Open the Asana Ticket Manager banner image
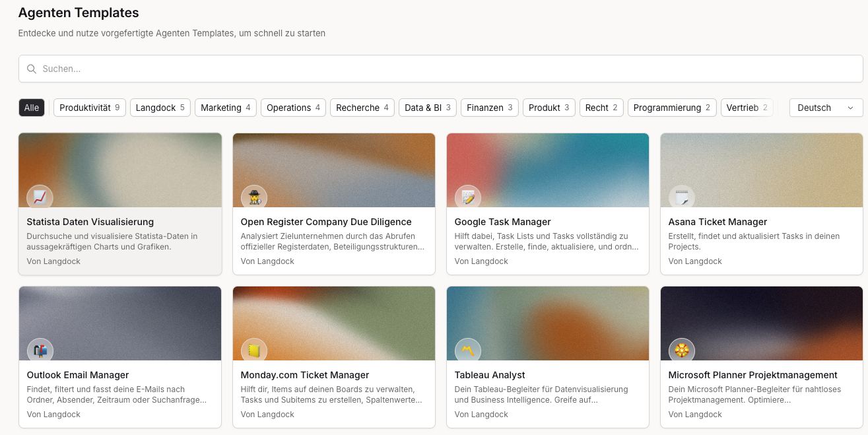868x435 pixels. coord(762,170)
